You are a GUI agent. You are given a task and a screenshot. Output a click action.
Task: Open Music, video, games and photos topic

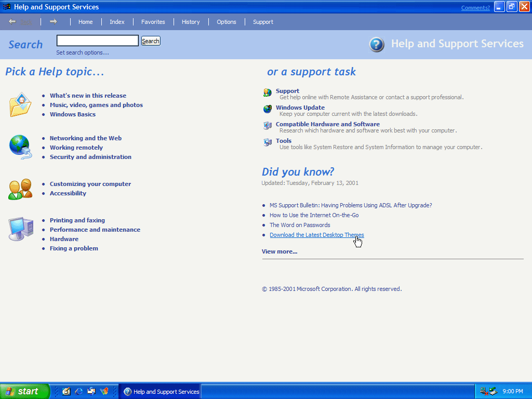coord(96,105)
